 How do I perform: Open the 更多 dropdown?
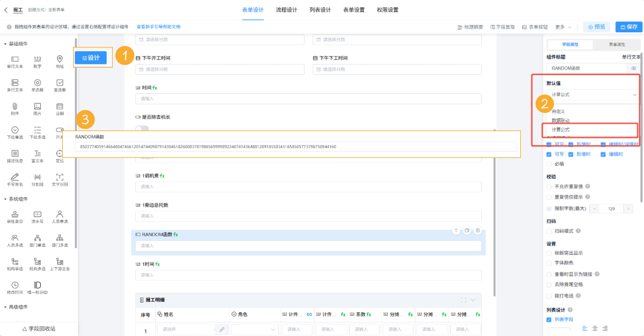[563, 27]
